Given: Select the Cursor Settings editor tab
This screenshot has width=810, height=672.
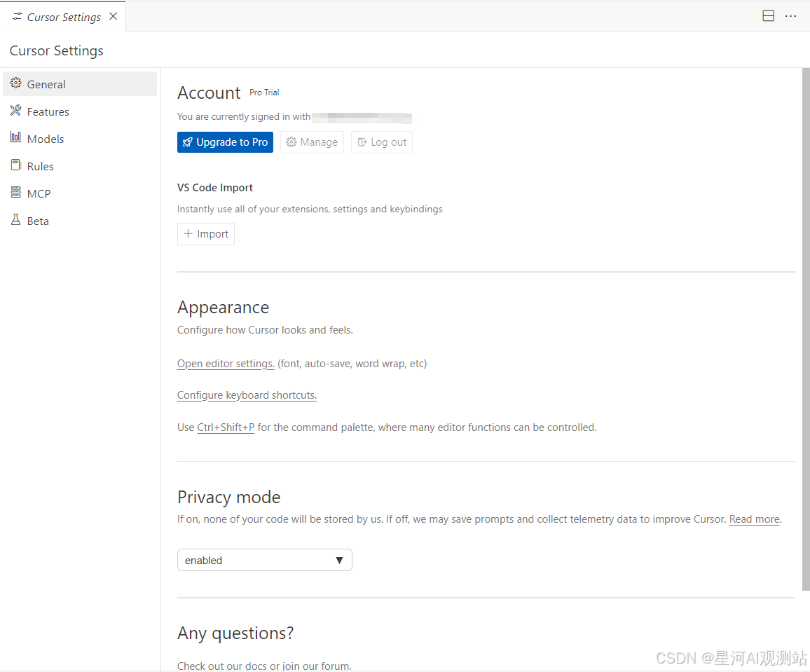Looking at the screenshot, I should pyautogui.click(x=63, y=17).
